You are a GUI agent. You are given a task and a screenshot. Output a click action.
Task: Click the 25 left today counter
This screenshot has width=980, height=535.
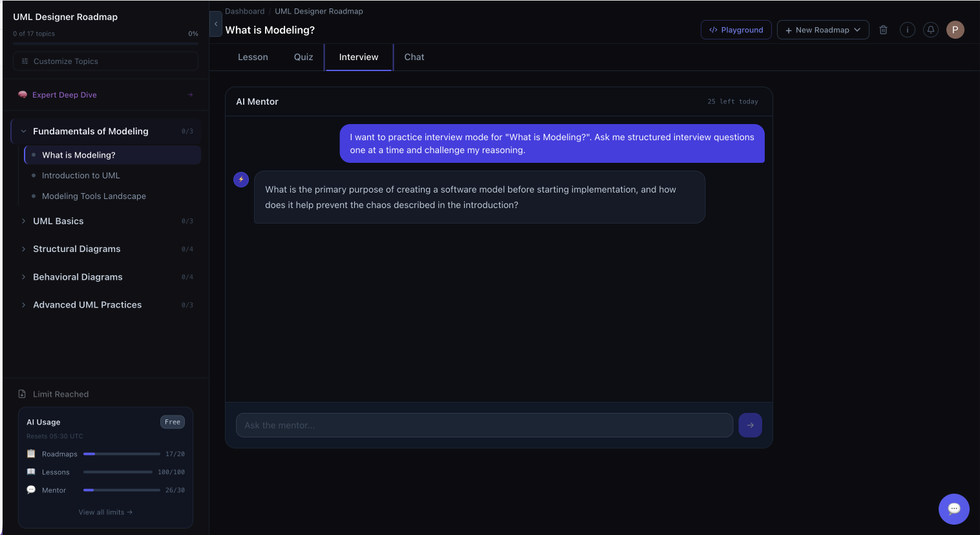732,101
